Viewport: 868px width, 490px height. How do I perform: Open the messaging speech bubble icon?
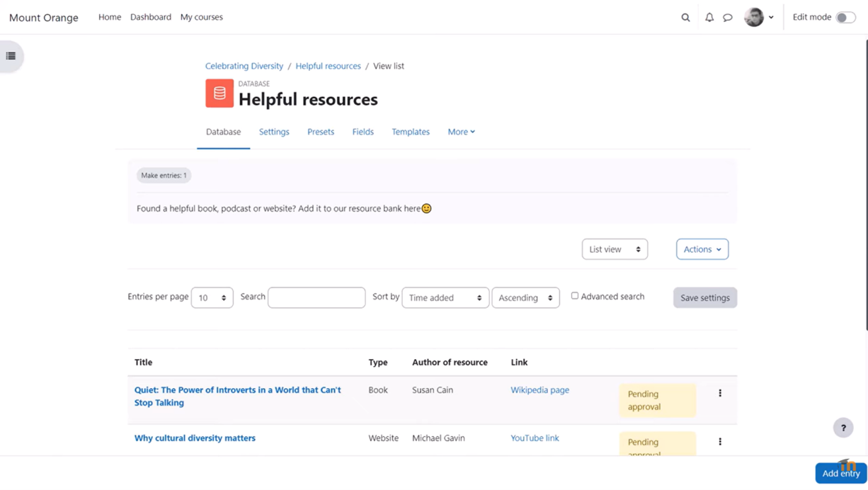coord(727,18)
